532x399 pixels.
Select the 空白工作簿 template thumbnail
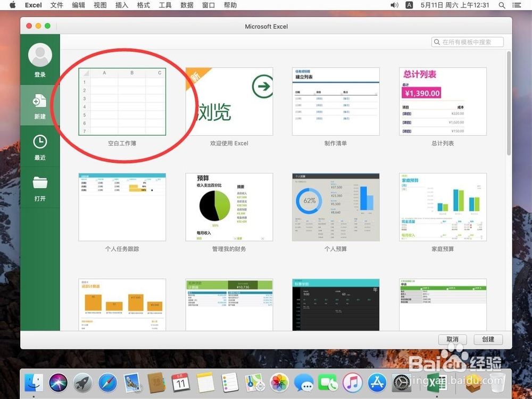122,102
